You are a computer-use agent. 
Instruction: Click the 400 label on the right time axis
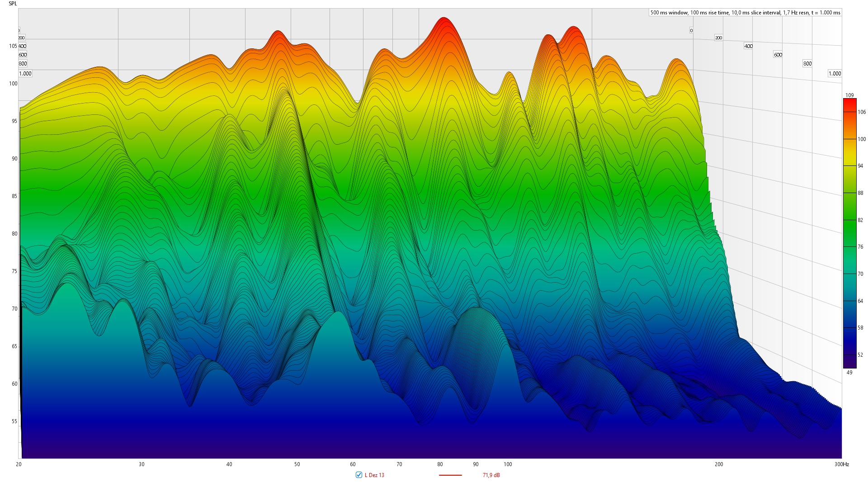749,46
